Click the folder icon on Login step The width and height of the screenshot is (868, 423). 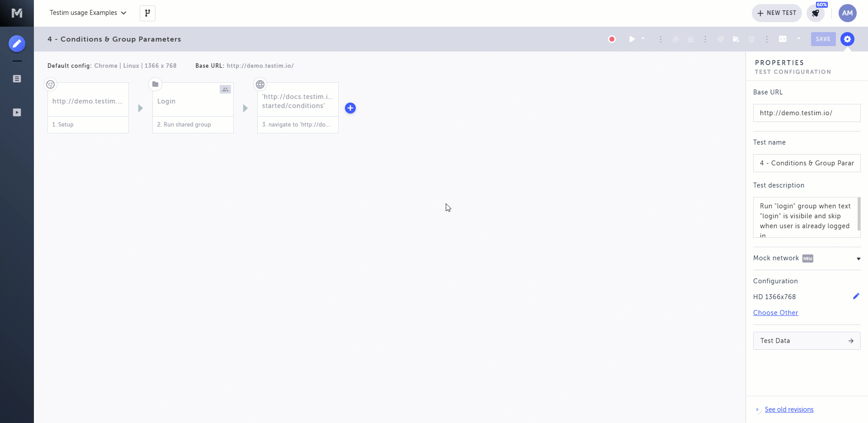pyautogui.click(x=156, y=85)
